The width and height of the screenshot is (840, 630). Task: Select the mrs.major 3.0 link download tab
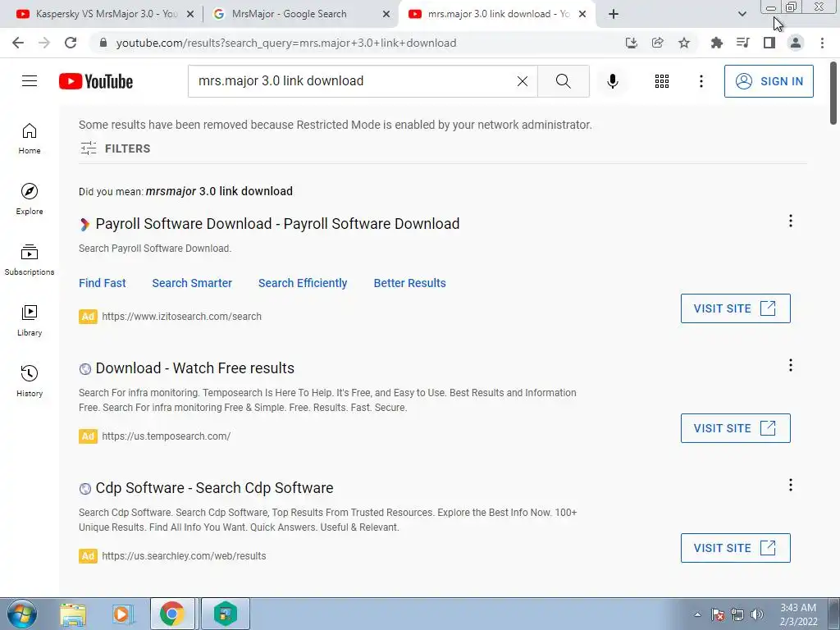pyautogui.click(x=489, y=14)
